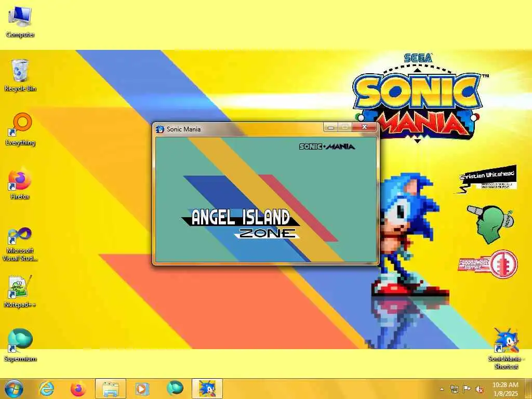Show hidden tray icons arrow

[x=442, y=389]
